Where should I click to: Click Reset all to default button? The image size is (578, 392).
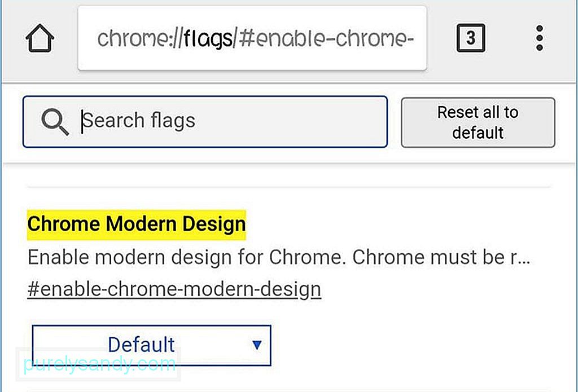[x=478, y=122]
